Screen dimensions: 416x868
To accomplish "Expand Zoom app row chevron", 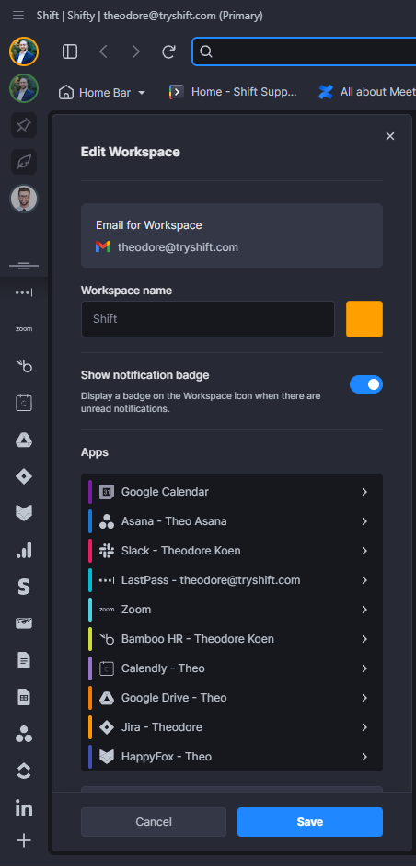I will [x=364, y=609].
